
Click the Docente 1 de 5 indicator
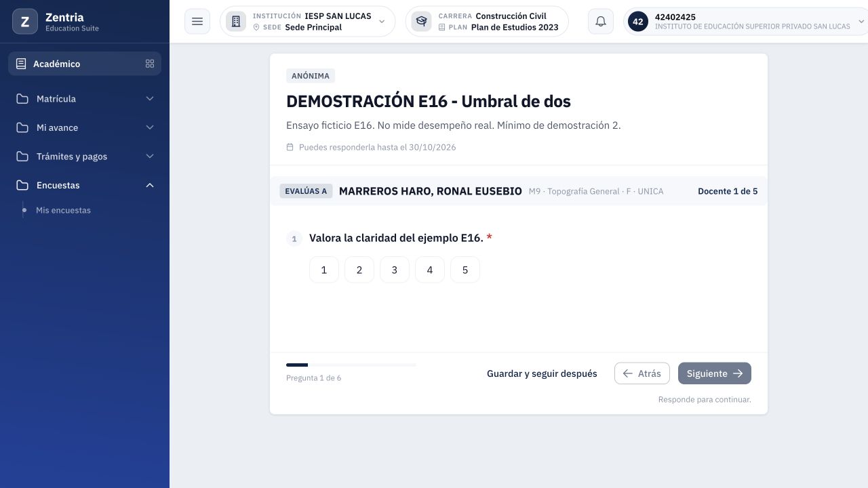728,191
